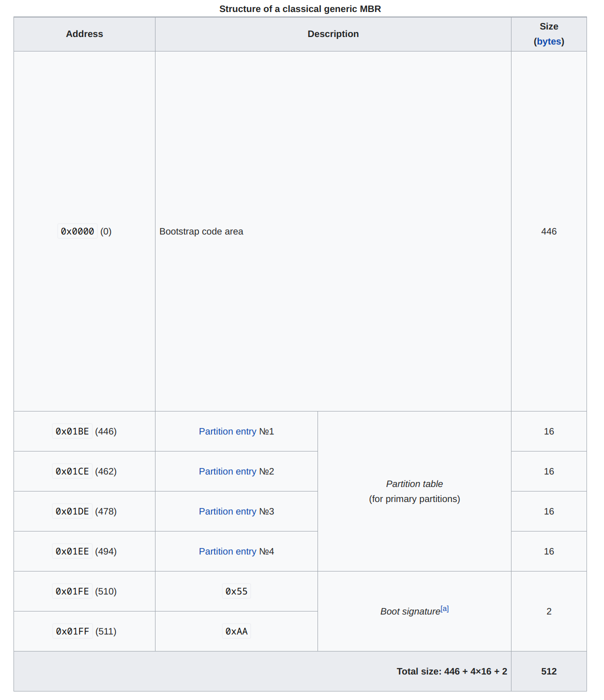Select the 0xAA signature byte value
The image size is (604, 700).
236,631
